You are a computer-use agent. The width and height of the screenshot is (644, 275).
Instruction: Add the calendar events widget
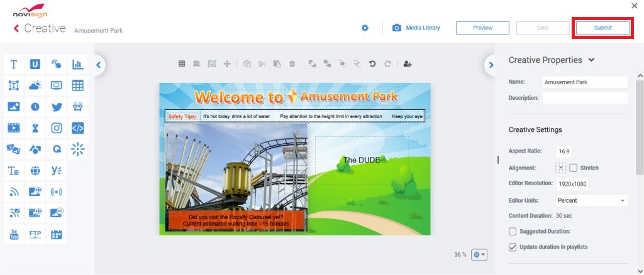pos(56,234)
